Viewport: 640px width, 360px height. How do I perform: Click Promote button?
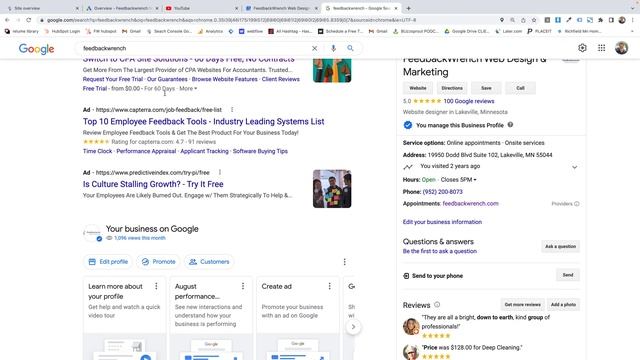(158, 262)
